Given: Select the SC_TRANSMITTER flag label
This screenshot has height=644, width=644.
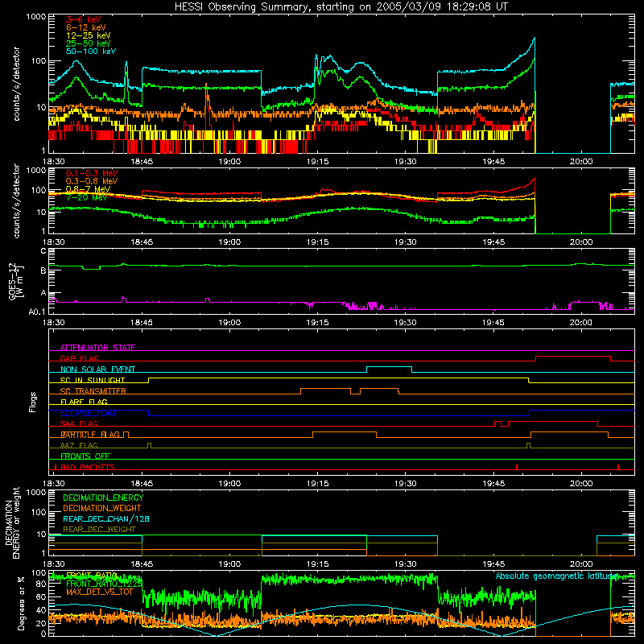Looking at the screenshot, I should [x=93, y=390].
